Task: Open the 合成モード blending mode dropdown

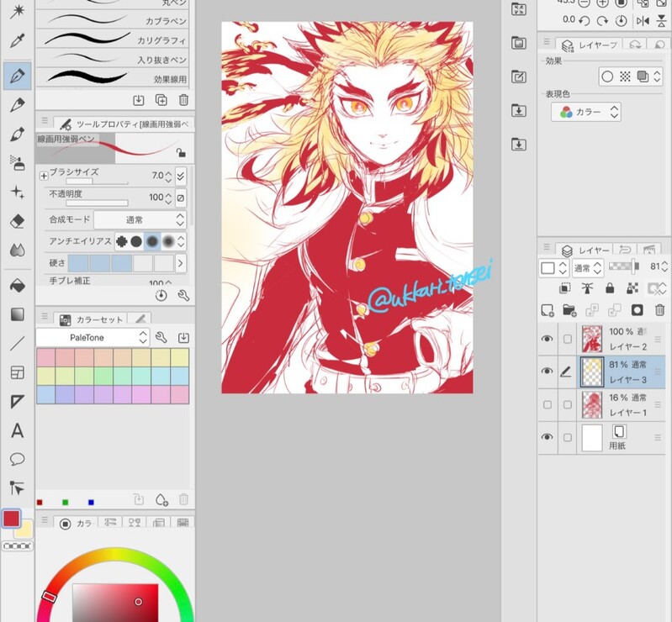Action: (140, 219)
